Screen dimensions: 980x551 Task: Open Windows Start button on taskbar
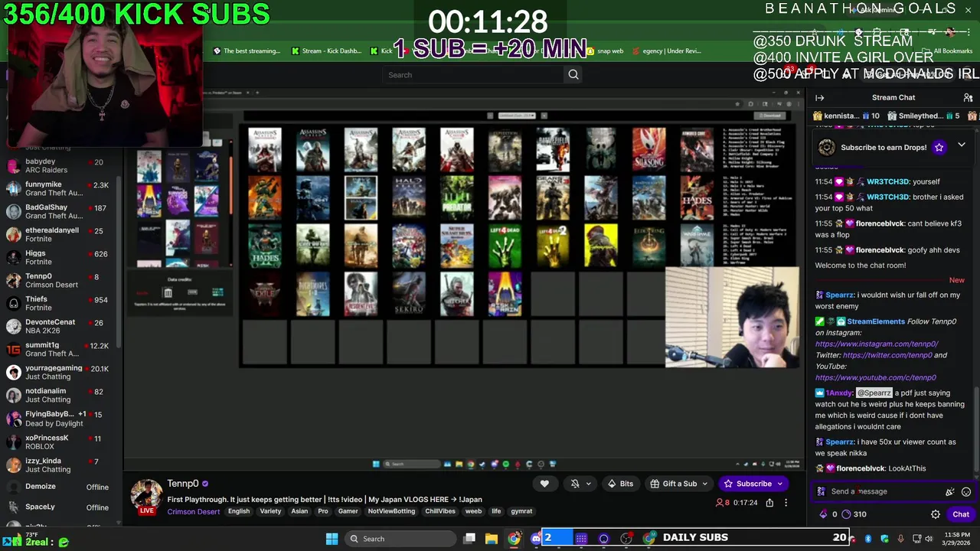click(332, 539)
